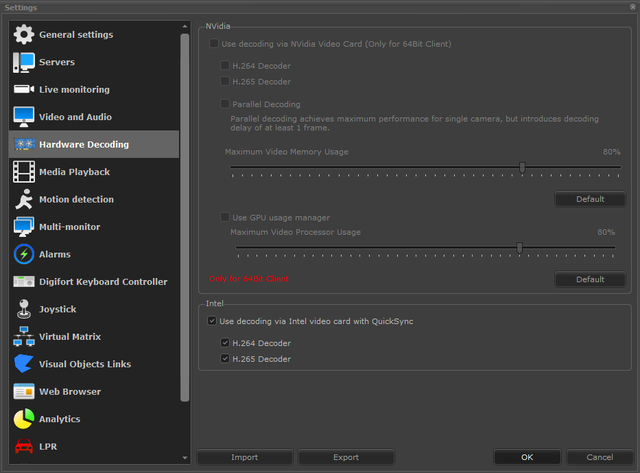Toggle NVidia H.265 Decoder checkbox
The width and height of the screenshot is (640, 473).
pos(225,81)
